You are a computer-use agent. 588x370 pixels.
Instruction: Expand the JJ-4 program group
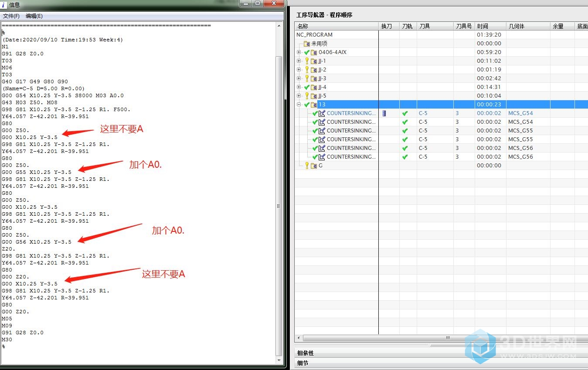pos(299,87)
